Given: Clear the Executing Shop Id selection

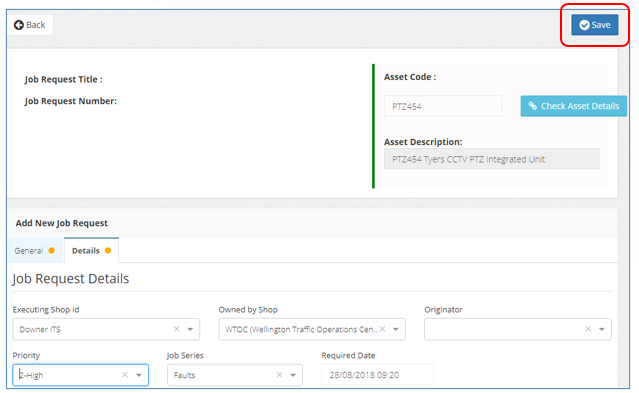Looking at the screenshot, I should pos(176,329).
